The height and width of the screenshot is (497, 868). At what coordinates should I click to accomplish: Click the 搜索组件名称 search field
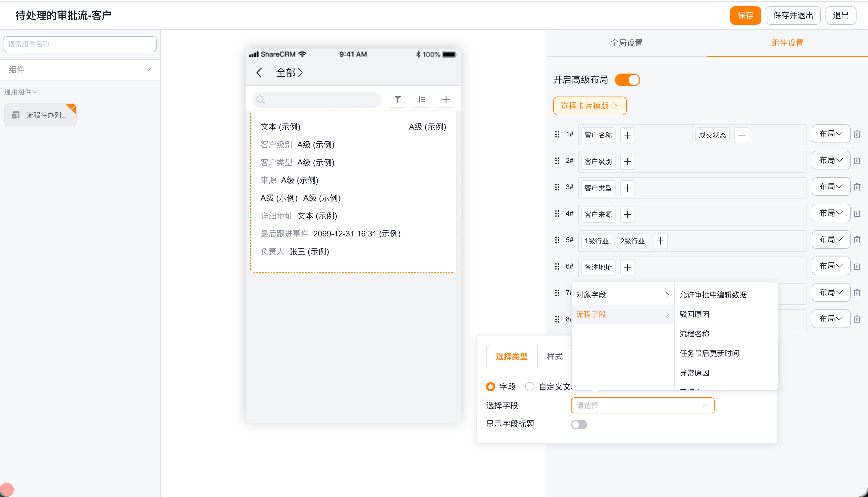tap(80, 44)
